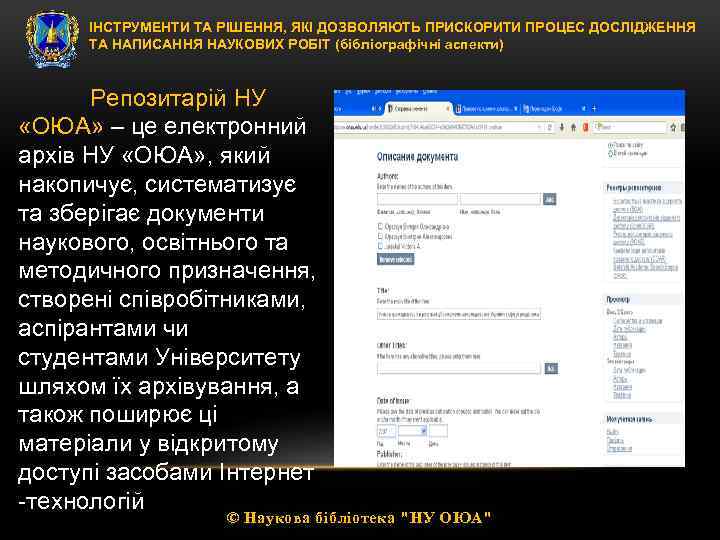
Task: Click the Add button beside the author fields
Action: tap(550, 199)
